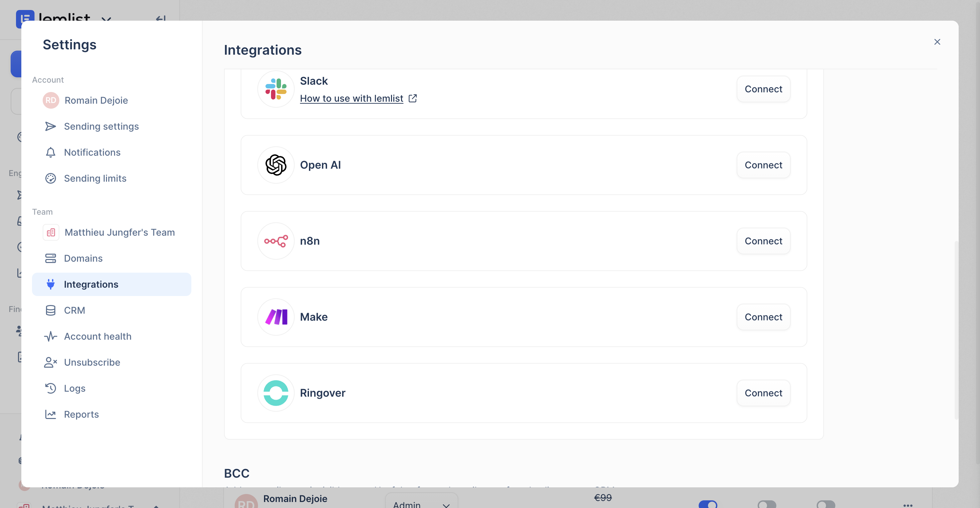Select Integrations in settings sidebar

[x=111, y=284]
